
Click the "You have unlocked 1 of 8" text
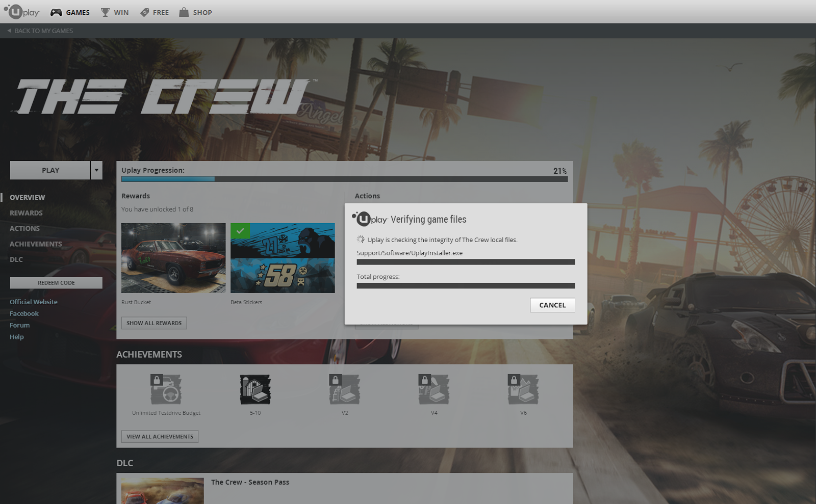[157, 209]
